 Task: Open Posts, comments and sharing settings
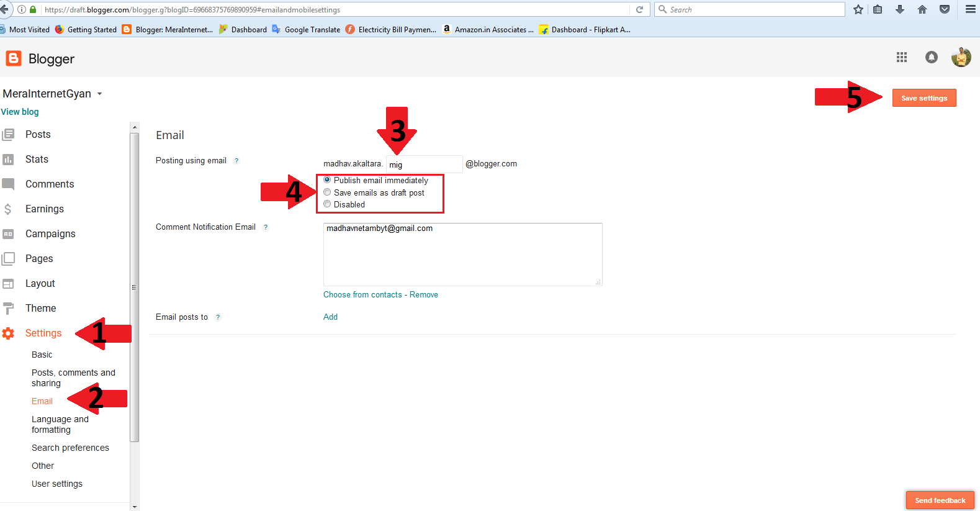73,378
